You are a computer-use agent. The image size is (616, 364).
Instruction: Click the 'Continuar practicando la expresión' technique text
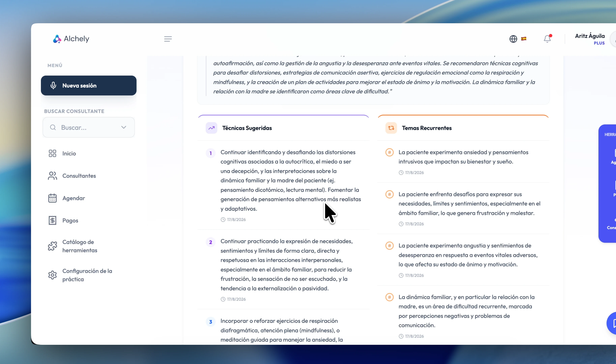tap(287, 265)
